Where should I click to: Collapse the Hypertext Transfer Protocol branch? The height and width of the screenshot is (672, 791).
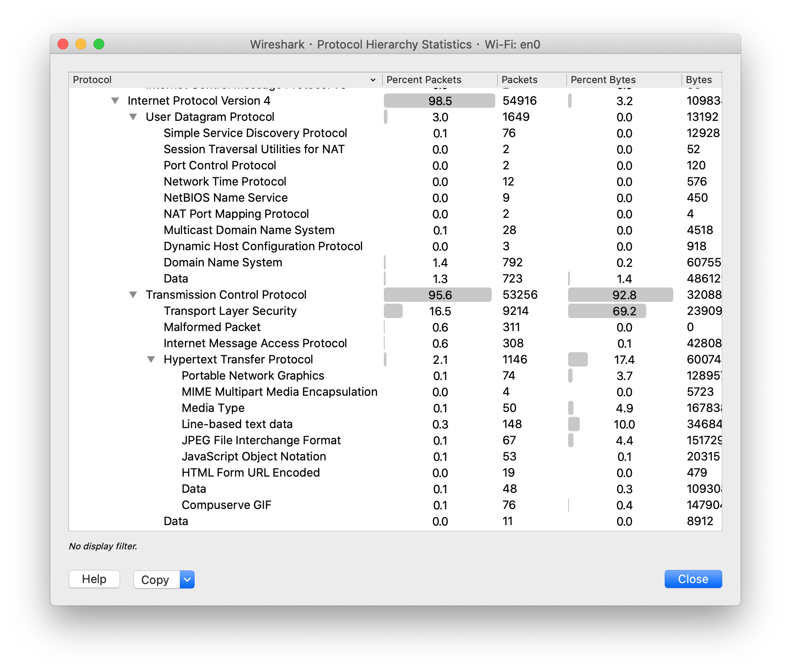[151, 359]
